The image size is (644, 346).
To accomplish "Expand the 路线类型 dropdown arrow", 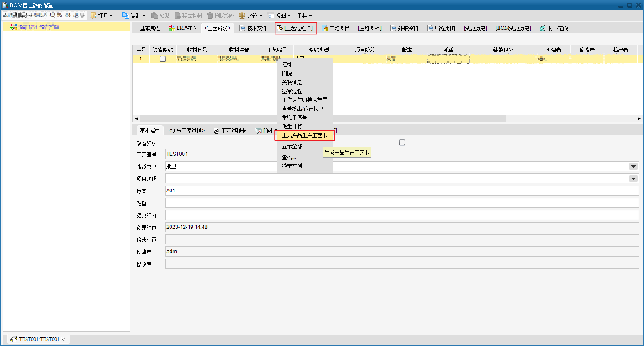I will point(633,166).
